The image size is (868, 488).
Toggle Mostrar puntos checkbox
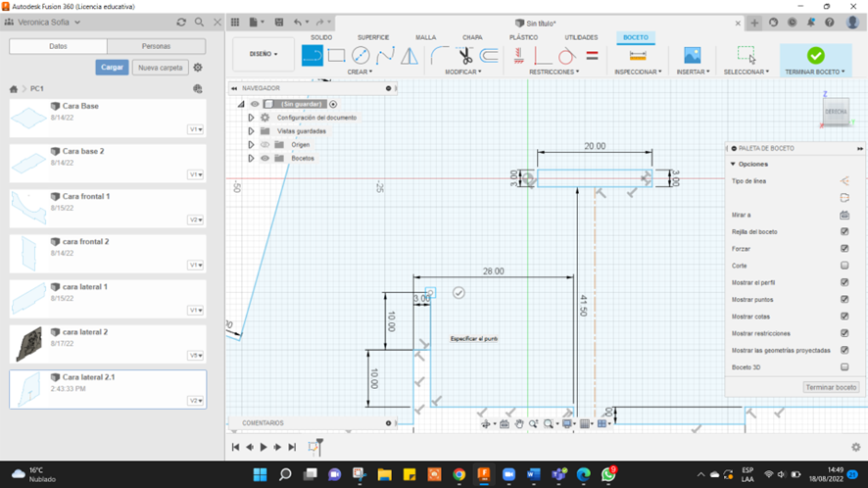pyautogui.click(x=844, y=299)
